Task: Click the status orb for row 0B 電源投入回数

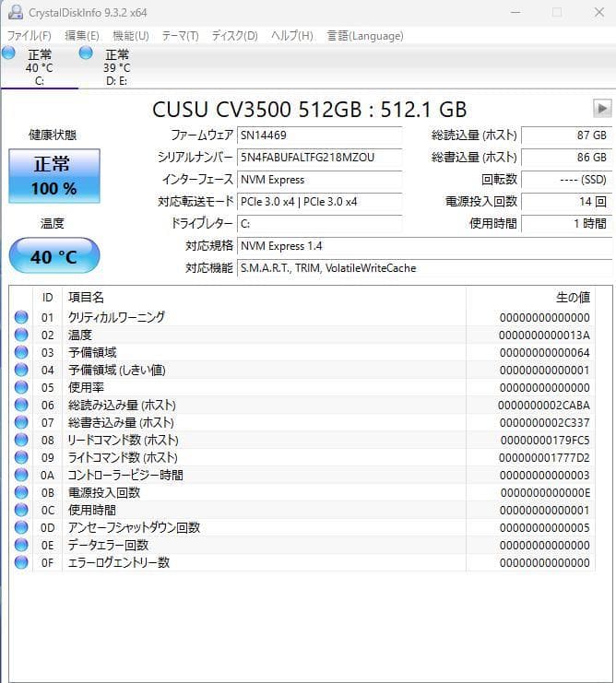Action: click(21, 492)
